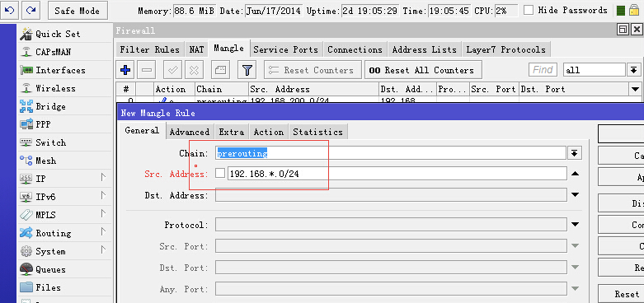Click the Src. Address value field
Image resolution: width=644 pixels, height=303 pixels.
click(397, 174)
